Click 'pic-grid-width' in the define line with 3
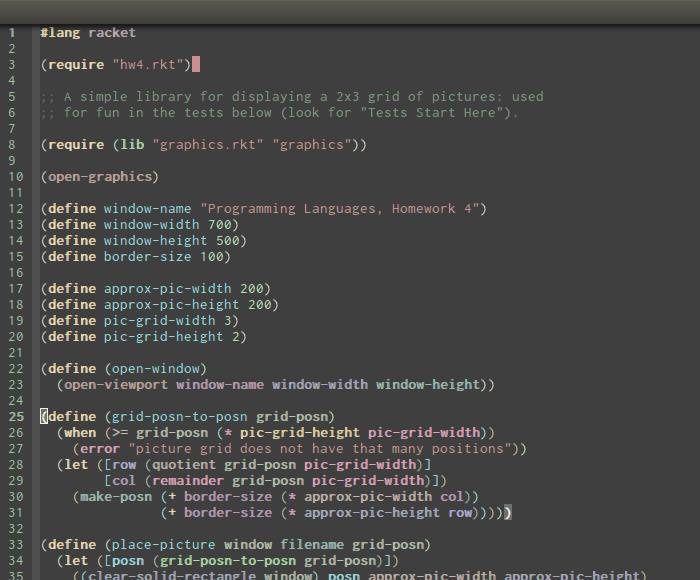700x580 pixels. pyautogui.click(x=160, y=321)
